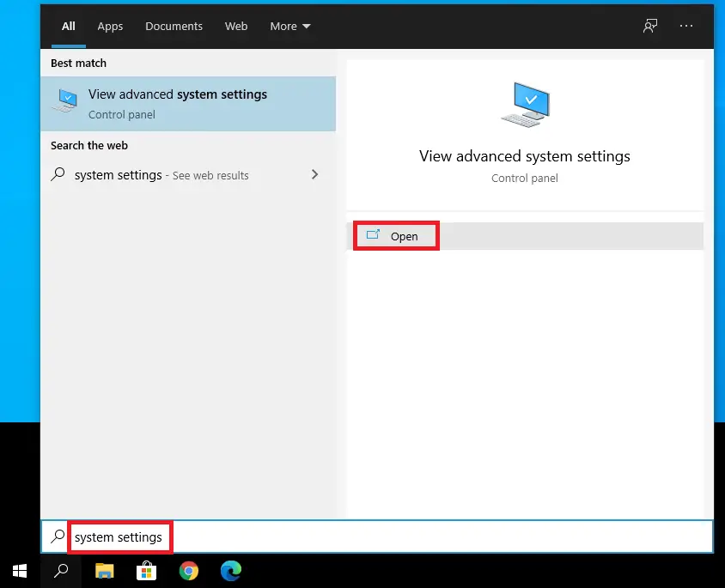Open the Windows Start menu
Screen dimensions: 725x588
tap(20, 571)
